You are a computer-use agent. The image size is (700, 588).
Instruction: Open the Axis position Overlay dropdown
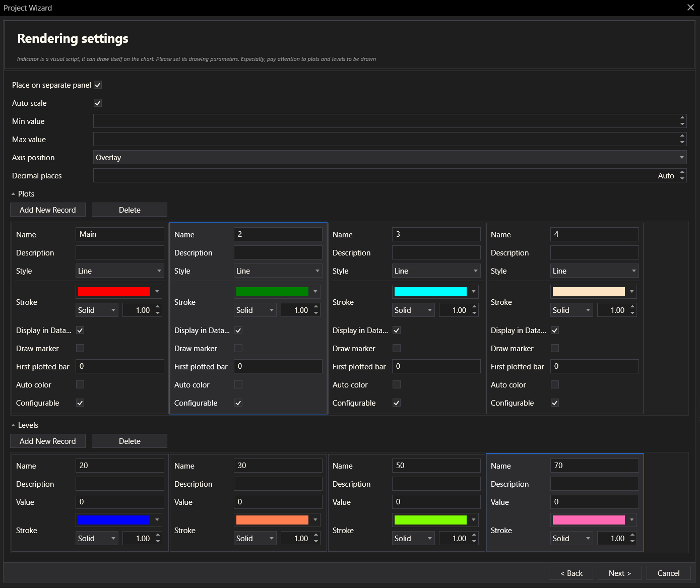[390, 158]
